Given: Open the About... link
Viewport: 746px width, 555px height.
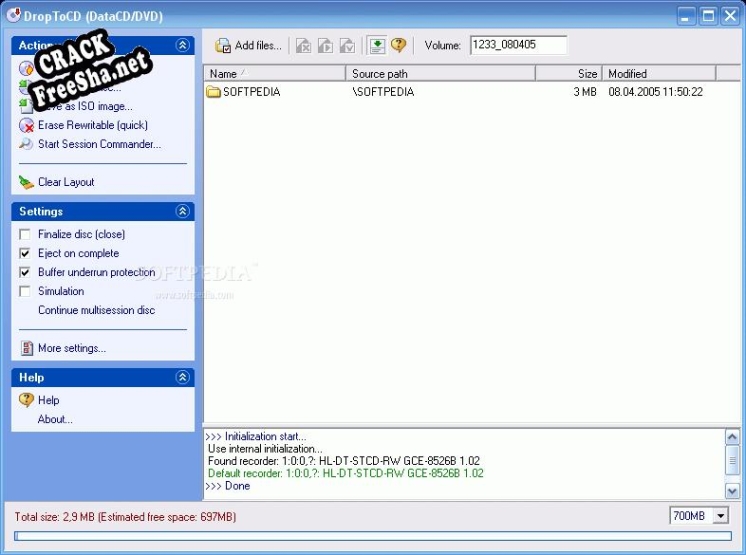Looking at the screenshot, I should pyautogui.click(x=55, y=419).
